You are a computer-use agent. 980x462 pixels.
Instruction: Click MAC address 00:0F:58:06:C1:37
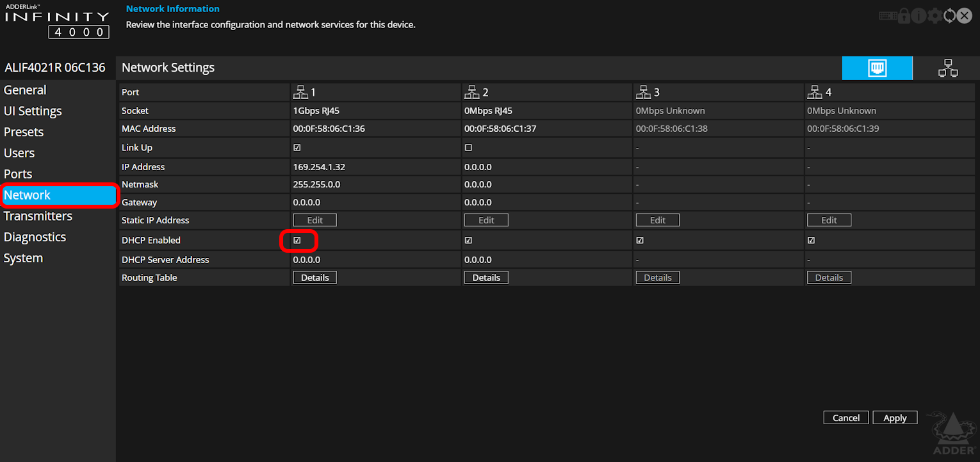point(500,129)
